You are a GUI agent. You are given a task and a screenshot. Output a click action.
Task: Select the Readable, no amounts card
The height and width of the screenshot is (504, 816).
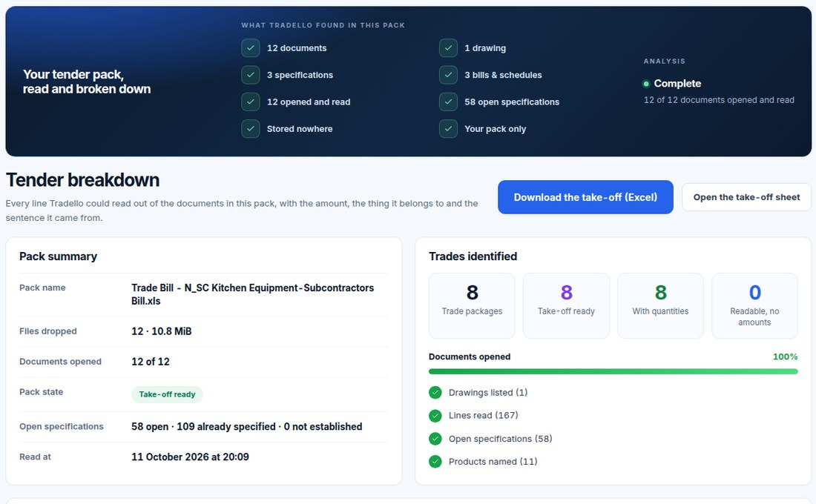pyautogui.click(x=754, y=306)
